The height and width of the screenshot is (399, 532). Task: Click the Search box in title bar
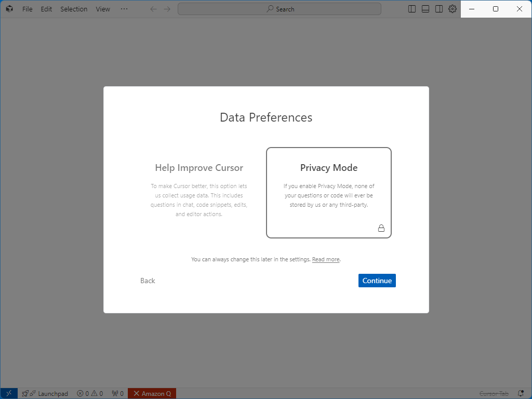pyautogui.click(x=280, y=9)
